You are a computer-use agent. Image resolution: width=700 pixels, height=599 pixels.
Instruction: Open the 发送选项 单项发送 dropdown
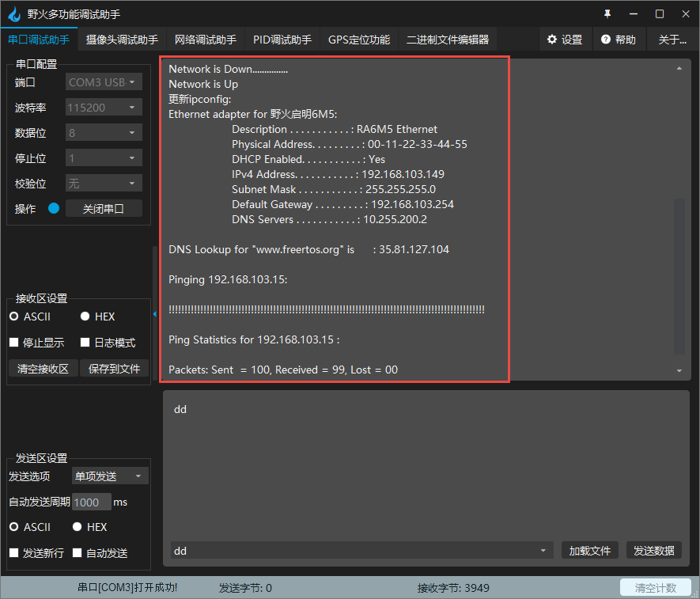[110, 476]
